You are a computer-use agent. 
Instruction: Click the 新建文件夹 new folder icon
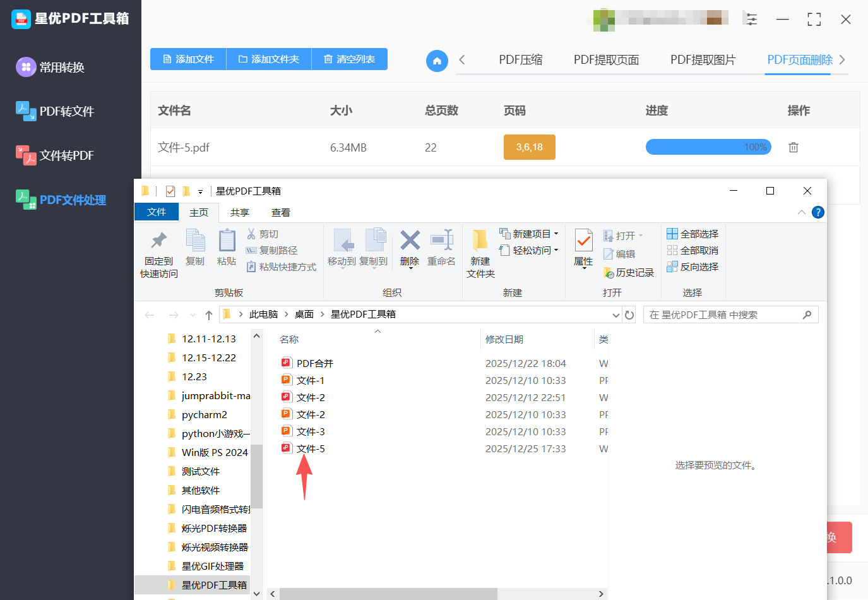tap(480, 241)
